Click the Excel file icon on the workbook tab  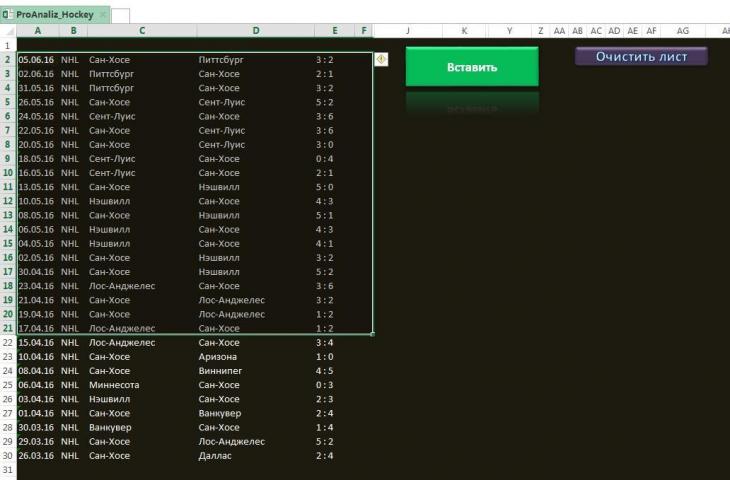(8, 15)
